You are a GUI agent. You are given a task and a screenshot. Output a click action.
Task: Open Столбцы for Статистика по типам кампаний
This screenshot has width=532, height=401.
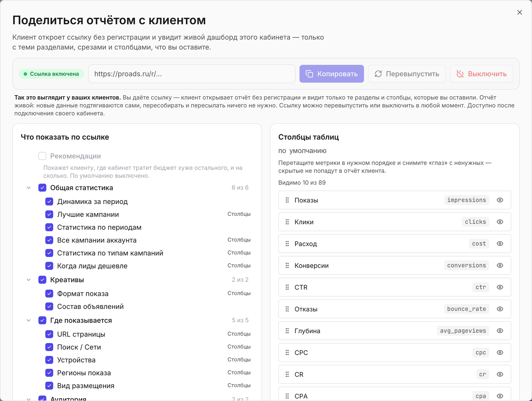[x=239, y=253]
